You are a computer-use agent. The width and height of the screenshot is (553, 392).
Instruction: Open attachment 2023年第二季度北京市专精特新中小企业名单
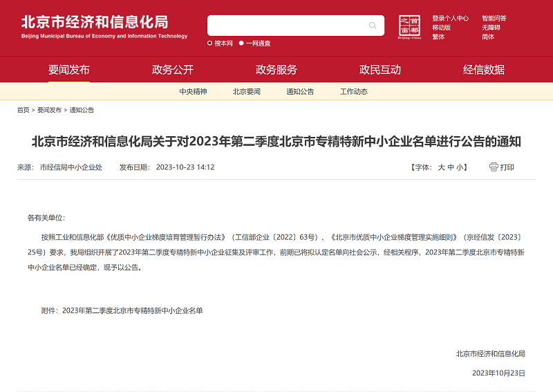(132, 311)
